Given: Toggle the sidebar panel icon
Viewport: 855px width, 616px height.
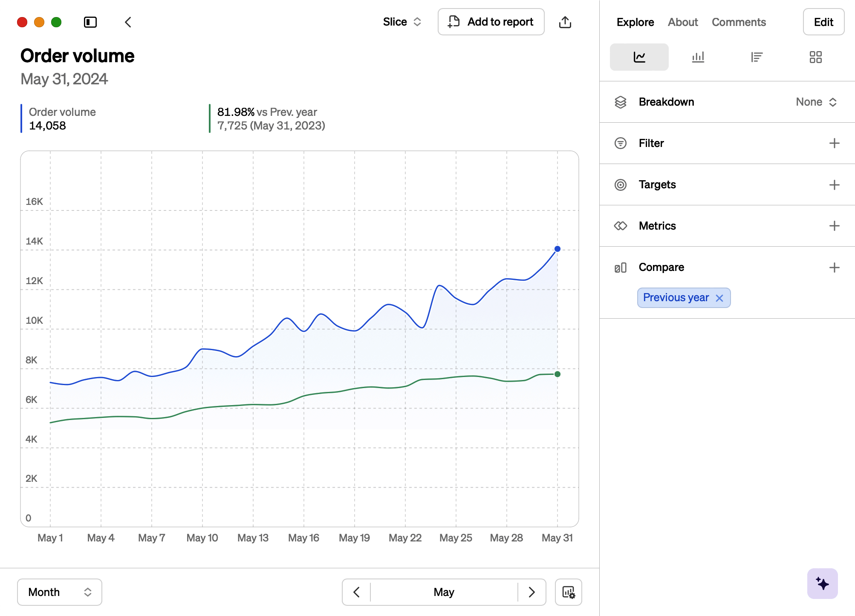Looking at the screenshot, I should coord(90,22).
